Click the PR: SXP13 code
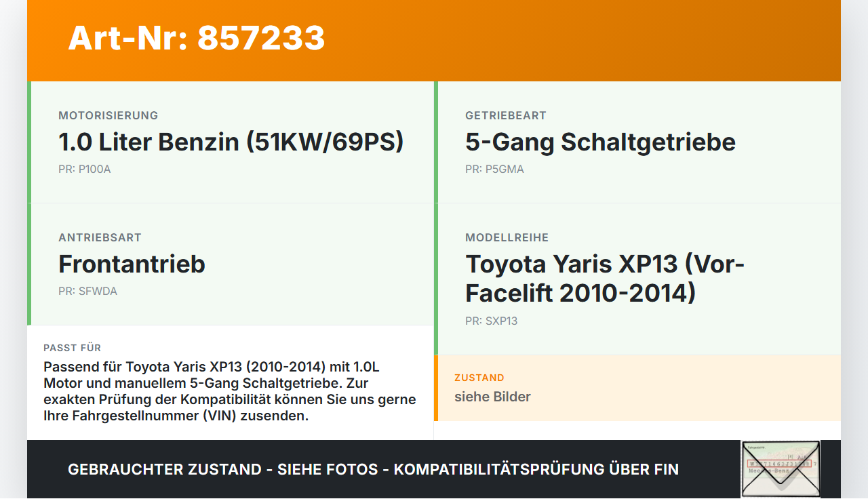Screen dimensions: 868x499 [x=492, y=321]
